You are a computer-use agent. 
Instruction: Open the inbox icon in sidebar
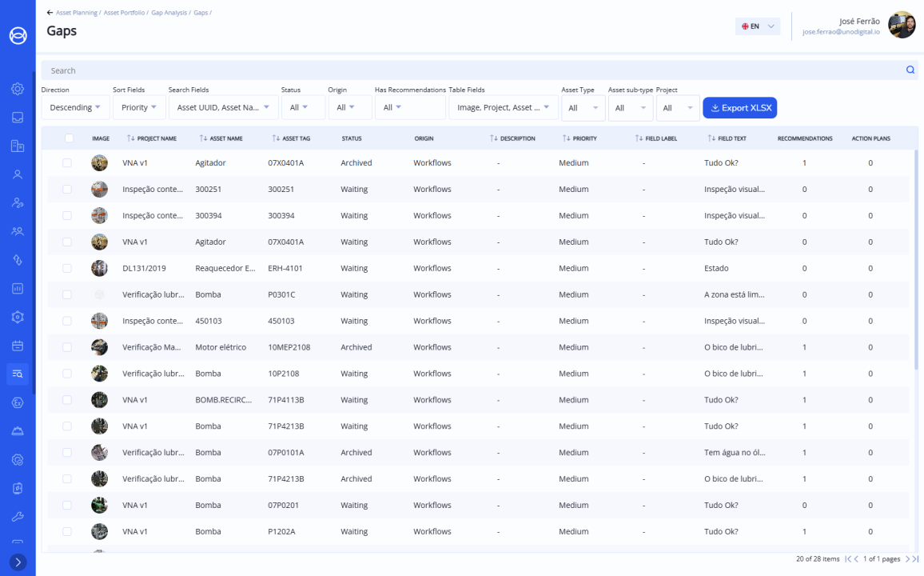18,117
